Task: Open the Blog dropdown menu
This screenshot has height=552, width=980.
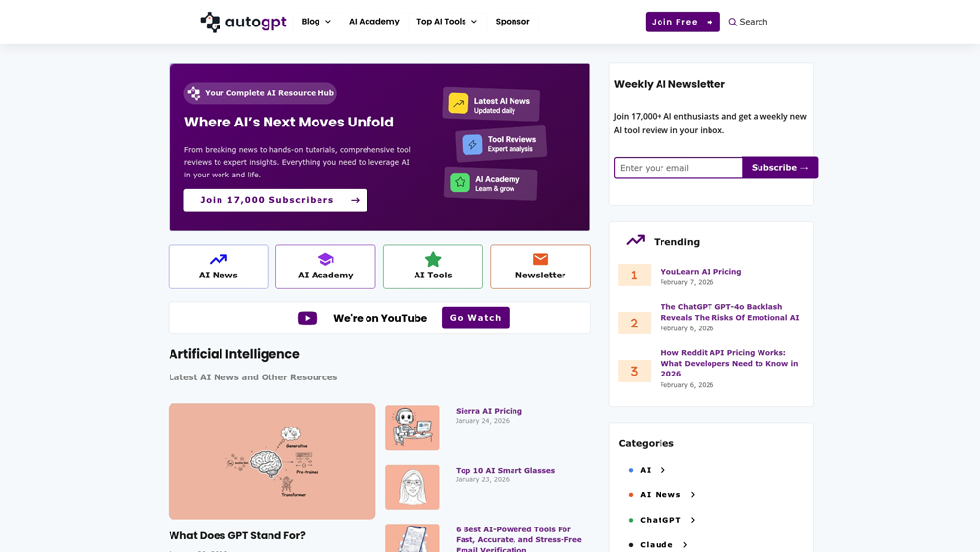Action: [x=317, y=22]
